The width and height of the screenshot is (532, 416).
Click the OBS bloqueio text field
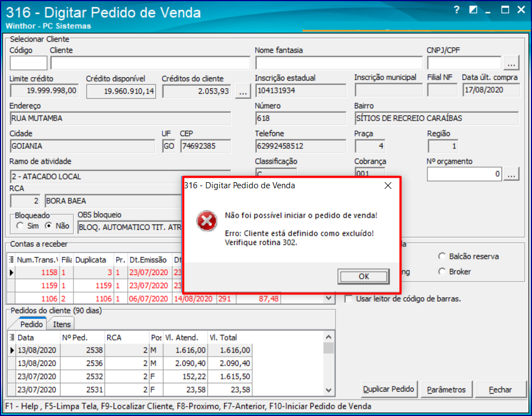point(130,227)
